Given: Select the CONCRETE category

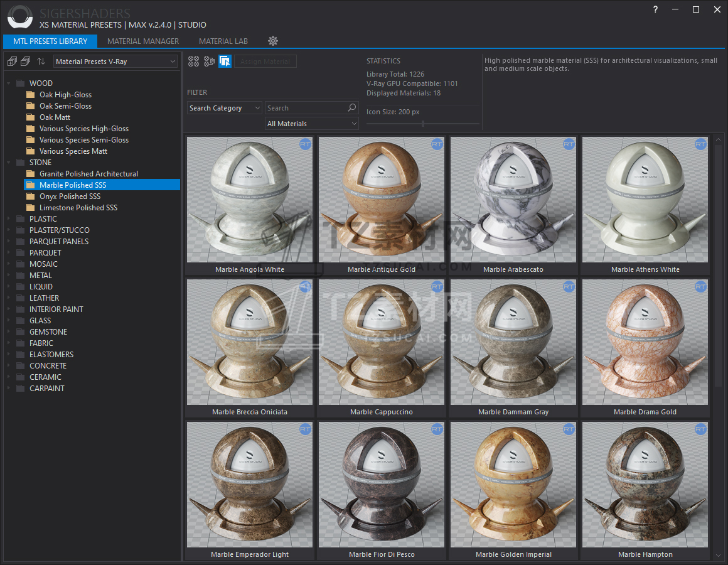Looking at the screenshot, I should pyautogui.click(x=48, y=366).
